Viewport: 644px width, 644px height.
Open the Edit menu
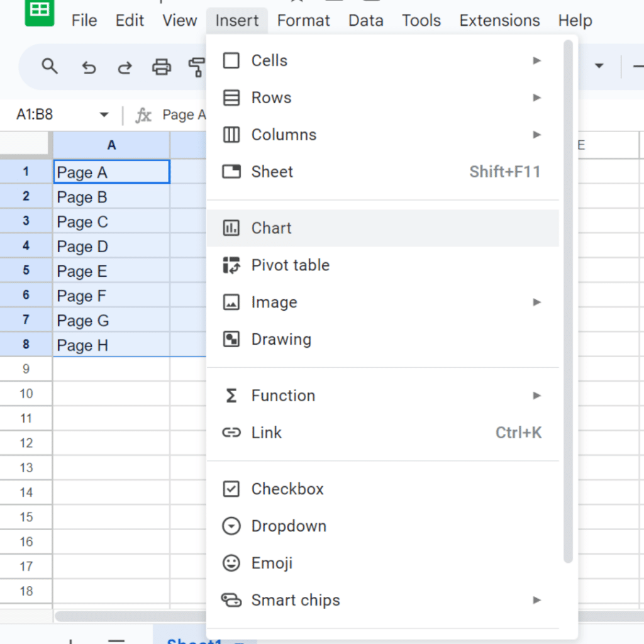[130, 21]
